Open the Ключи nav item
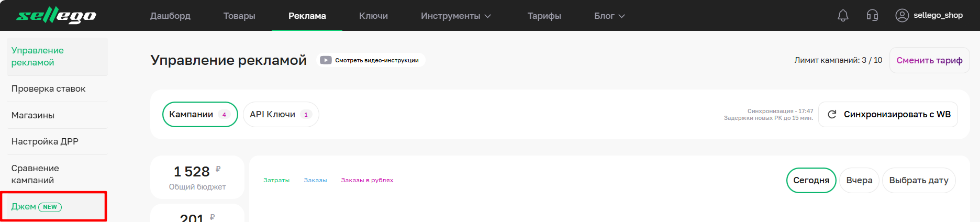This screenshot has height=222, width=980. [x=373, y=16]
